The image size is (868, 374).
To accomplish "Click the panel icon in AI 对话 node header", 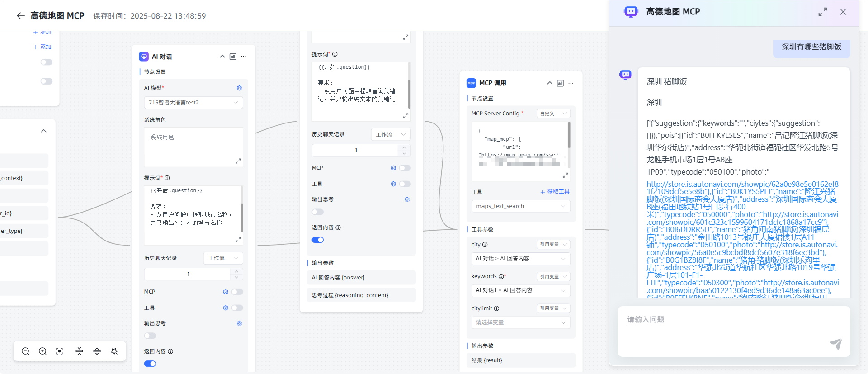I will tap(233, 57).
